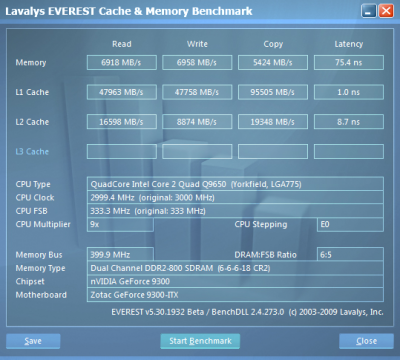400x360 pixels.
Task: Click the Memory Bus value 399.9 MHz
Action: tap(120, 255)
